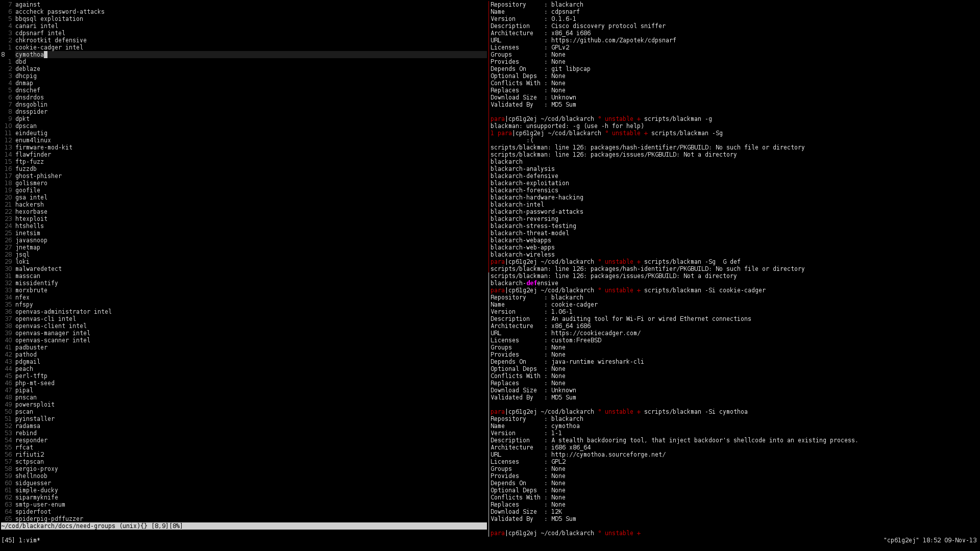
Task: Click the 'blackarch-password-attacks' line
Action: tap(537, 212)
